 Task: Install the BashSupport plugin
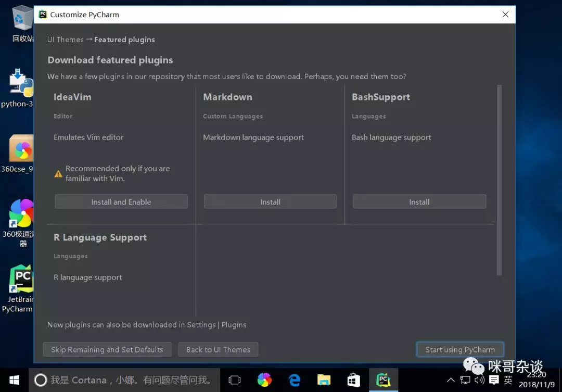(419, 201)
